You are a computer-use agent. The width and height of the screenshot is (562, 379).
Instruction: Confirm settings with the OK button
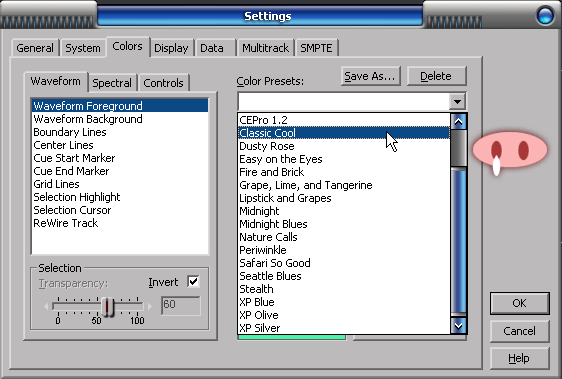pos(519,303)
